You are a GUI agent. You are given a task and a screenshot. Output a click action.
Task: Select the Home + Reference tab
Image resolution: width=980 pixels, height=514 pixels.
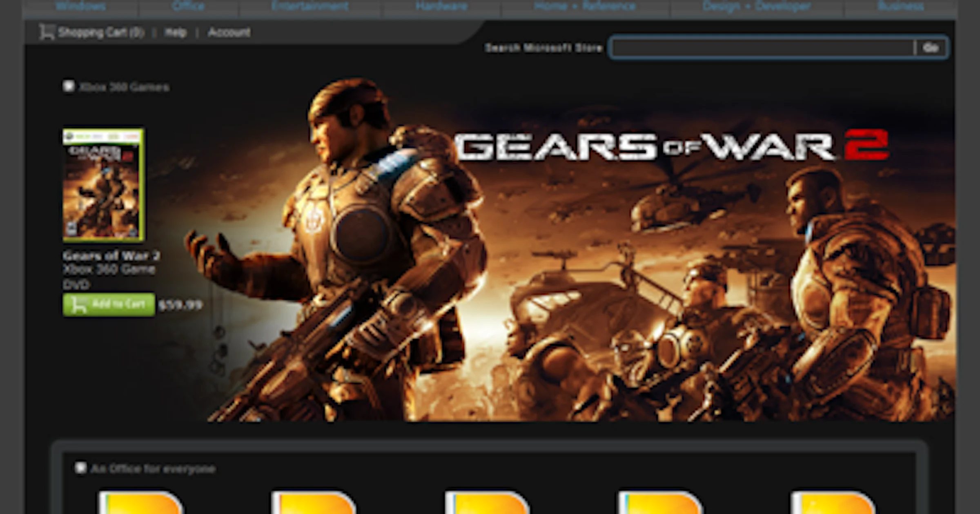tap(585, 6)
